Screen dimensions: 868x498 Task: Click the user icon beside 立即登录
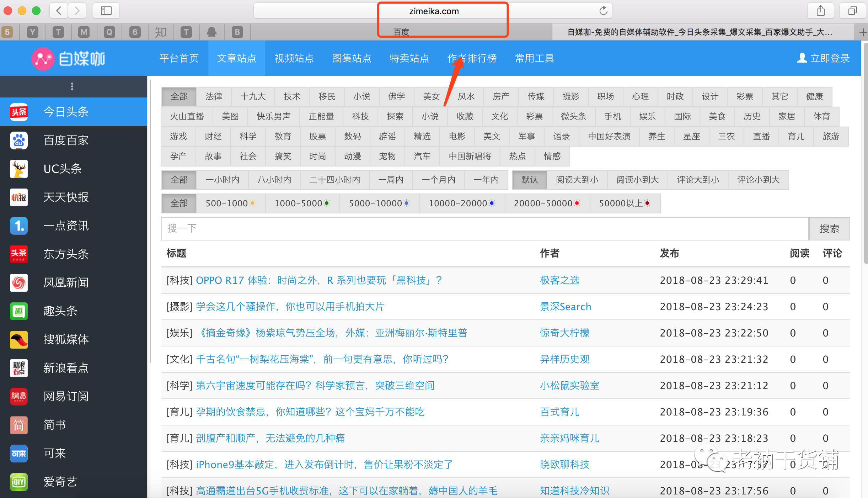802,58
